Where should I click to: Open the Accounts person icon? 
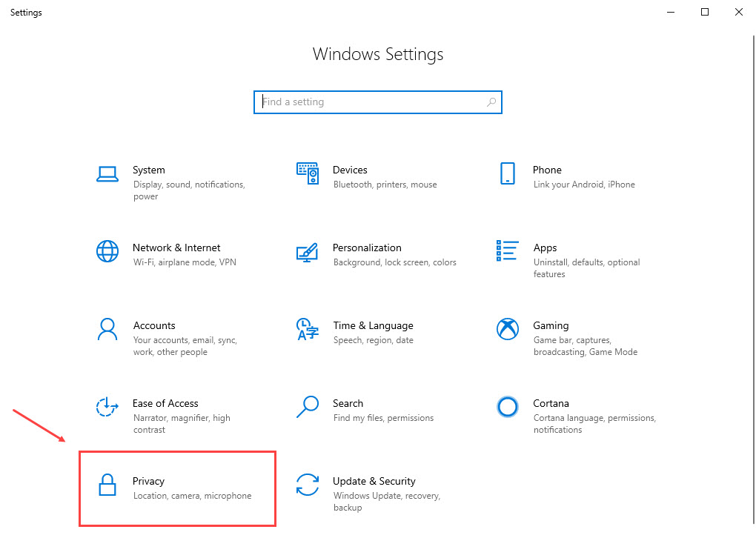coord(107,329)
